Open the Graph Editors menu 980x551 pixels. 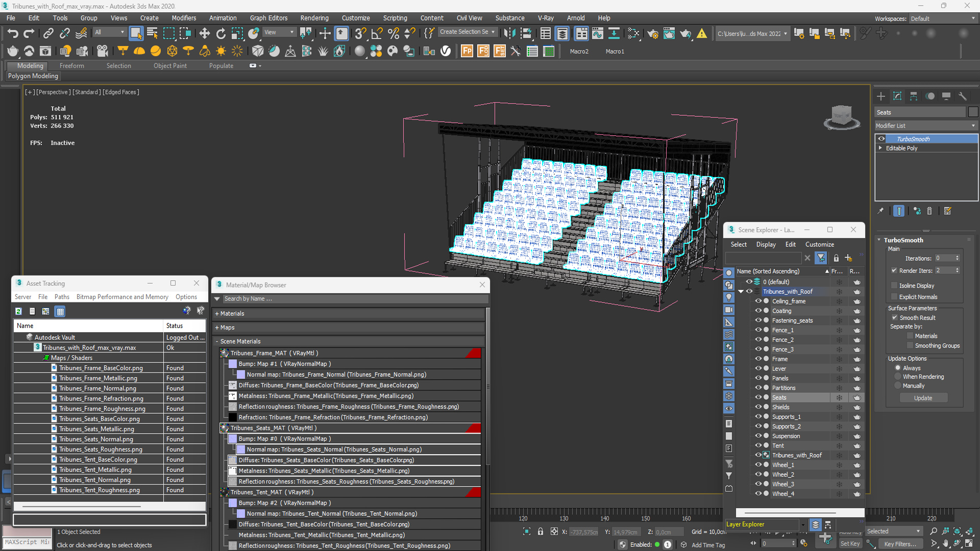(268, 18)
